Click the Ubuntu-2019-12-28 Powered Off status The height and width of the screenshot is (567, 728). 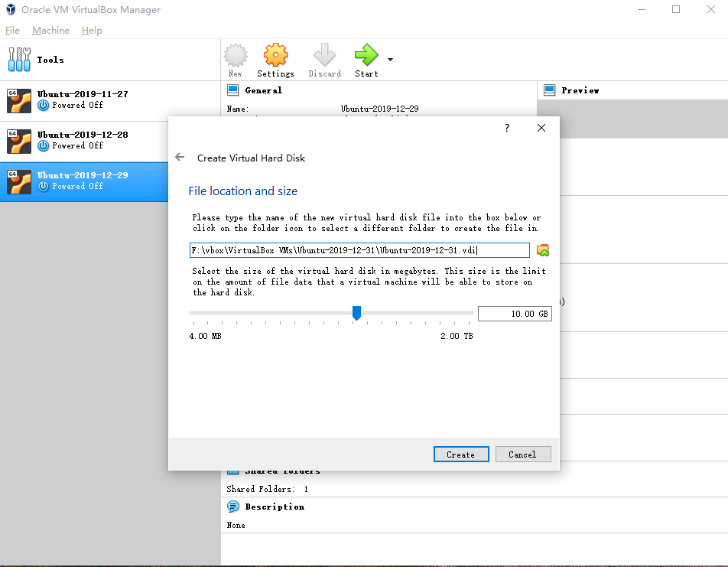pyautogui.click(x=77, y=145)
